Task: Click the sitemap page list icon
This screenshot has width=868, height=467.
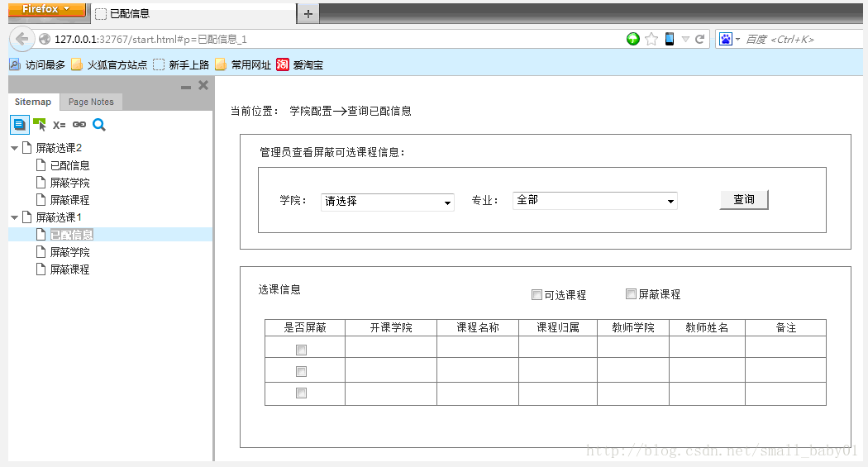Action: pos(19,125)
